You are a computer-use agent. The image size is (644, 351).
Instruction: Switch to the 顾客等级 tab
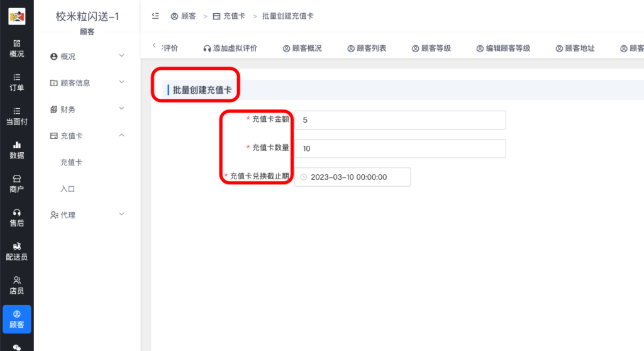[x=431, y=48]
